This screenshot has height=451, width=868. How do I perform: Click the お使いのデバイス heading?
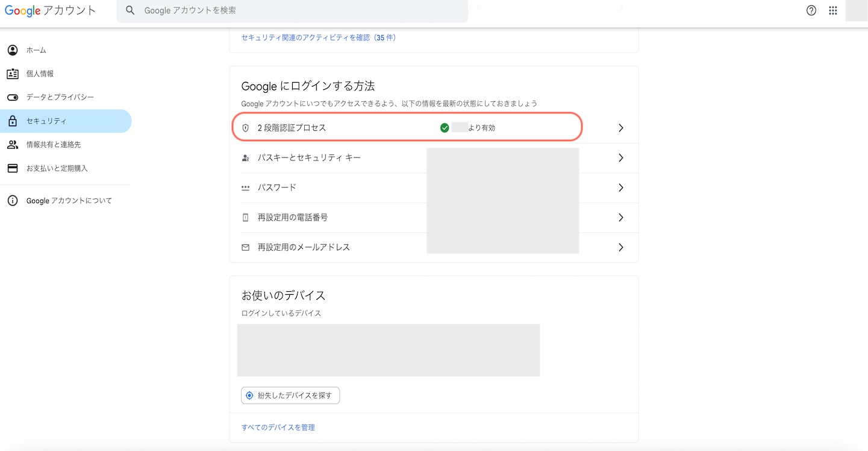pos(284,295)
